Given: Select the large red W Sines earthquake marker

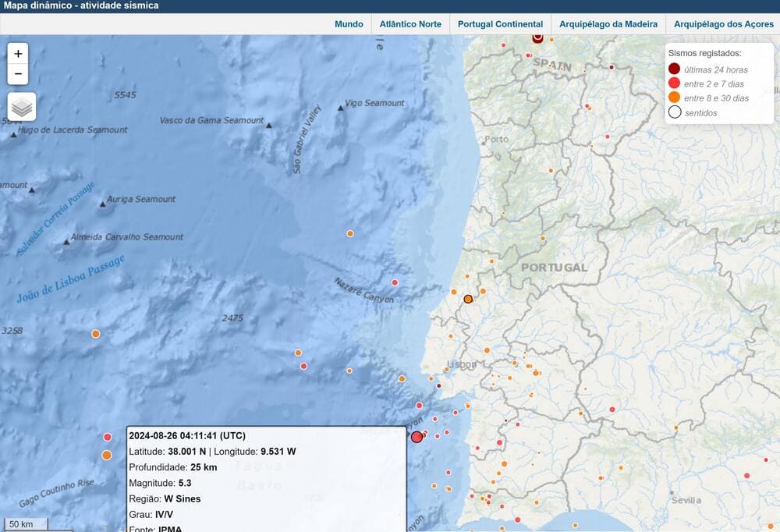Looking at the screenshot, I should 417,437.
